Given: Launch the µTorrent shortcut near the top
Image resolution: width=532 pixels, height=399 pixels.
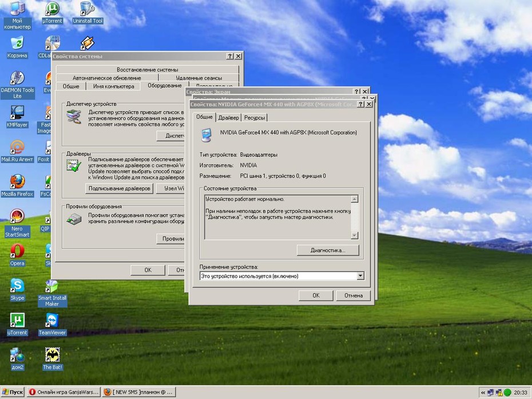Looking at the screenshot, I should point(52,13).
